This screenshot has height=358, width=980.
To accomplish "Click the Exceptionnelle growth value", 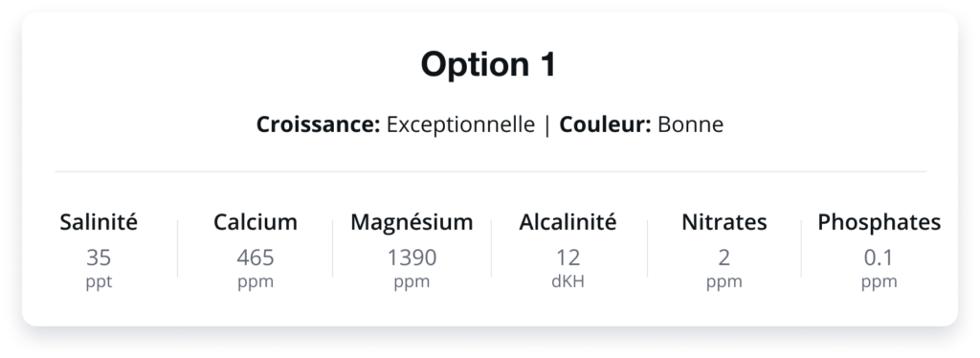I will coord(460,125).
